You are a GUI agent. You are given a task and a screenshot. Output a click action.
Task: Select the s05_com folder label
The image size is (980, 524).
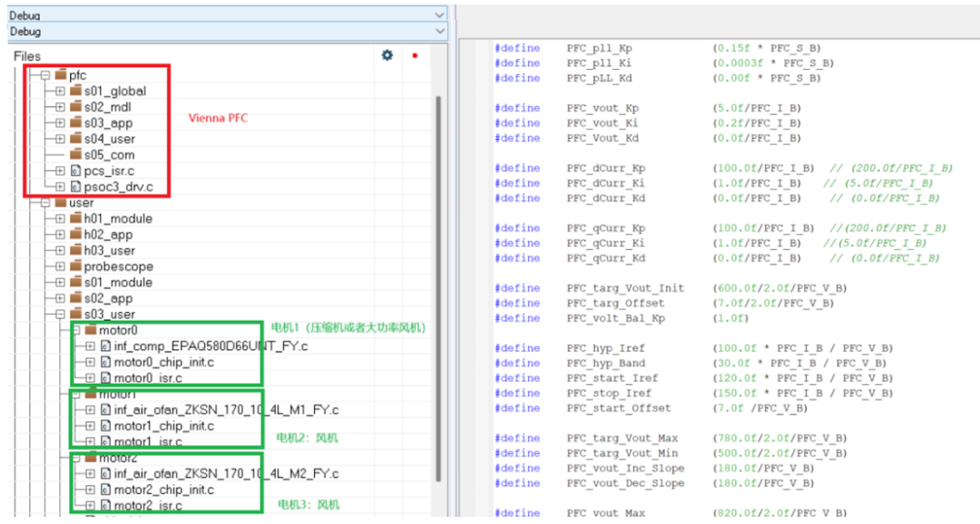click(110, 155)
